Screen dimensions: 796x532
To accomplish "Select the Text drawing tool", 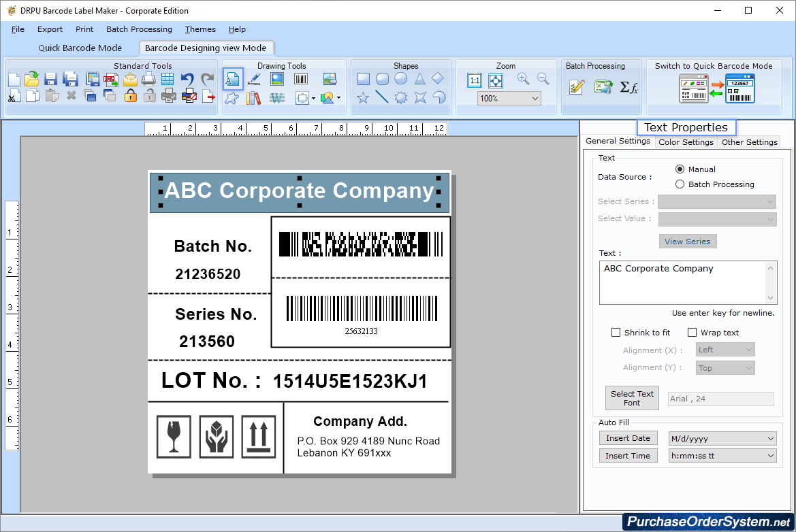I will (233, 80).
